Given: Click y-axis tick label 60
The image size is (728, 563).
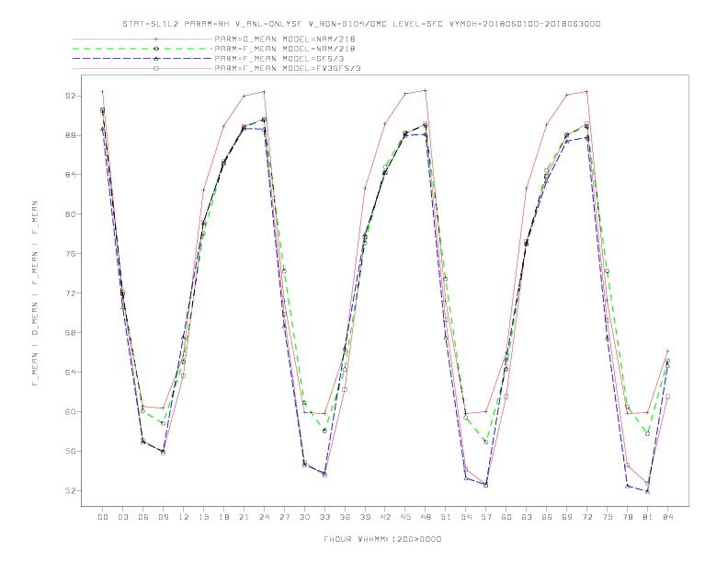Looking at the screenshot, I should coord(71,411).
